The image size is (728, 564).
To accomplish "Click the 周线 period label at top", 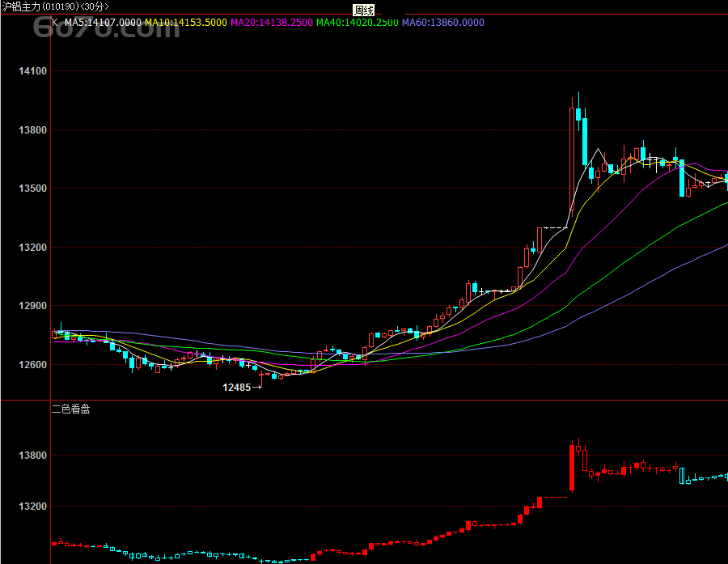I will pyautogui.click(x=363, y=11).
